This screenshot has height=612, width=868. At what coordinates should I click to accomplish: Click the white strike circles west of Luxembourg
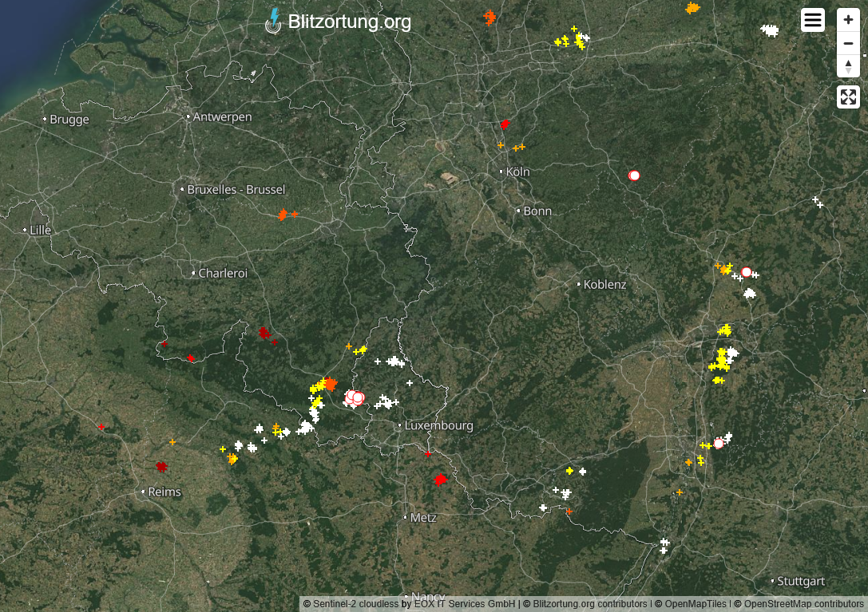point(355,397)
